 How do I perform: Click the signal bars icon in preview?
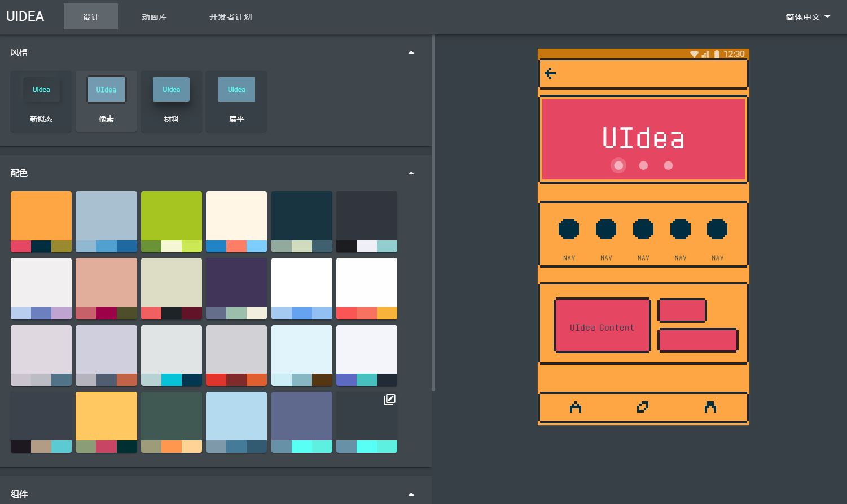pos(705,54)
